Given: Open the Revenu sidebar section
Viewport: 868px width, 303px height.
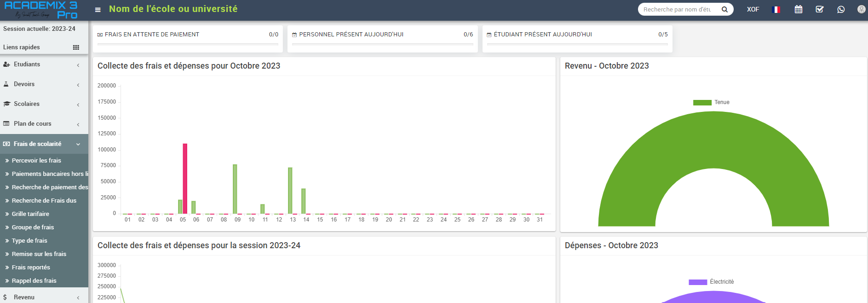Looking at the screenshot, I should tap(44, 297).
